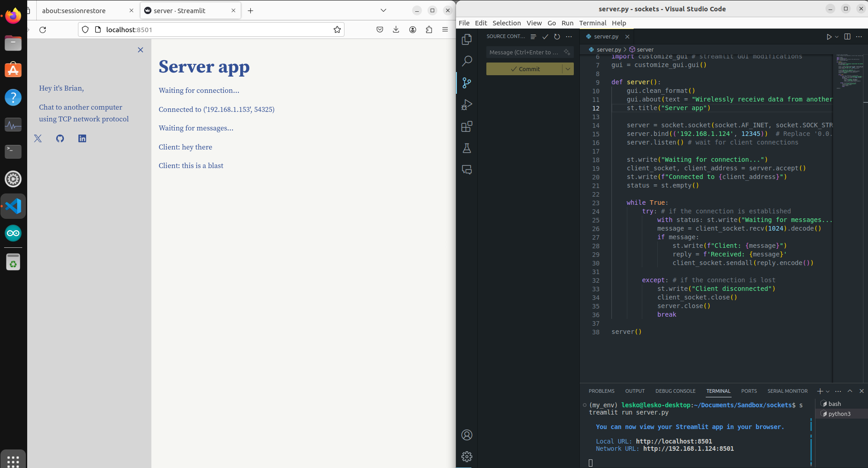Open terminal panel more actions
This screenshot has height=468, width=868.
(838, 391)
